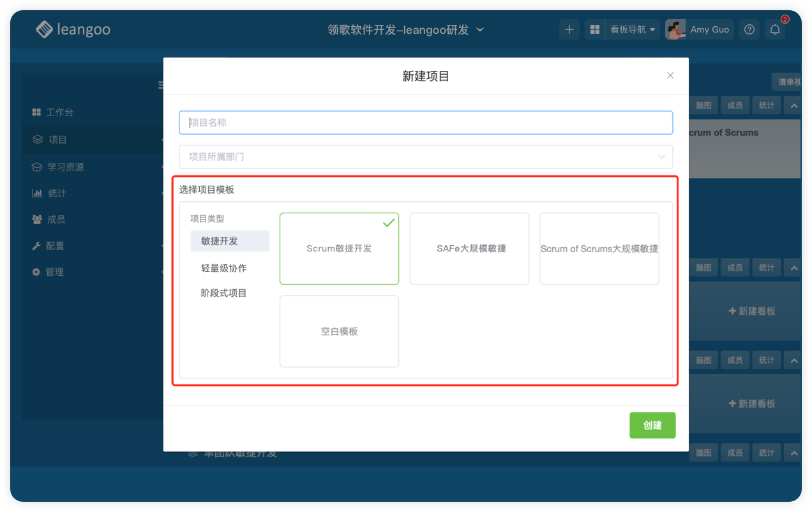Click the green 创建 button

click(652, 425)
